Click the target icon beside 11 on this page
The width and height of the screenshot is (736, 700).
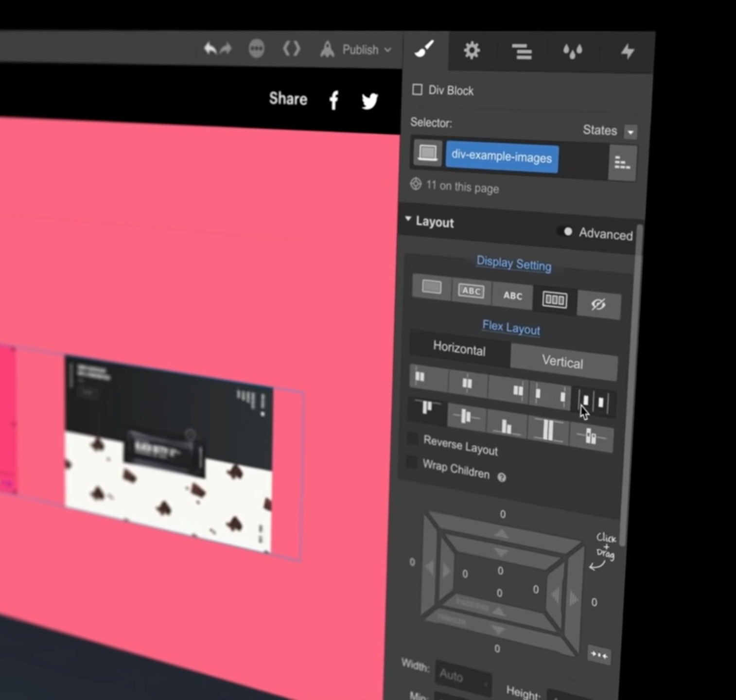pos(416,184)
